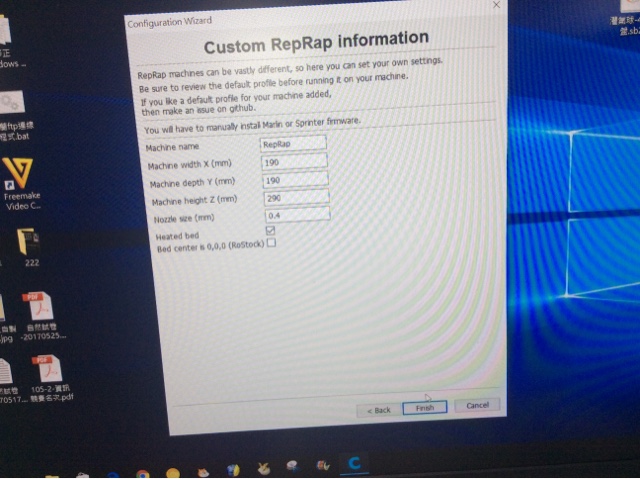The image size is (640, 479).
Task: Click the text 'then make an issue on github.'
Action: (x=199, y=110)
